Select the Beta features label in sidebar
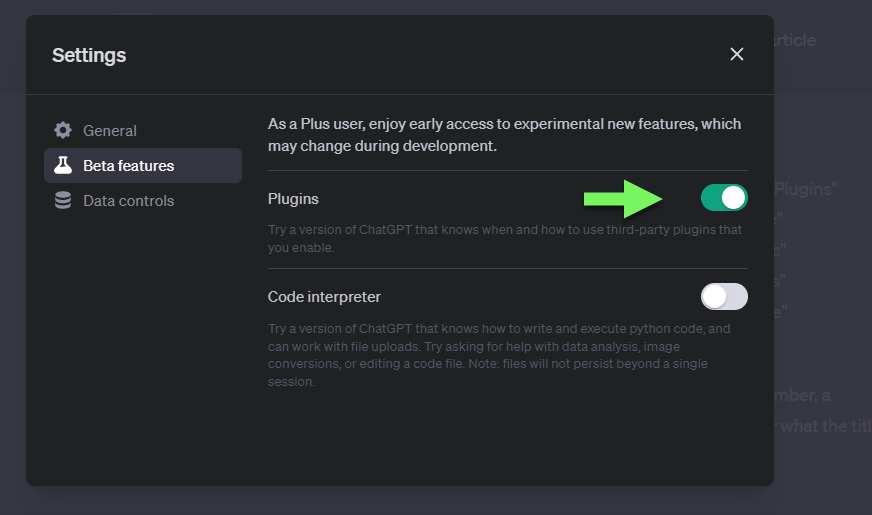Image resolution: width=872 pixels, height=515 pixels. (128, 166)
